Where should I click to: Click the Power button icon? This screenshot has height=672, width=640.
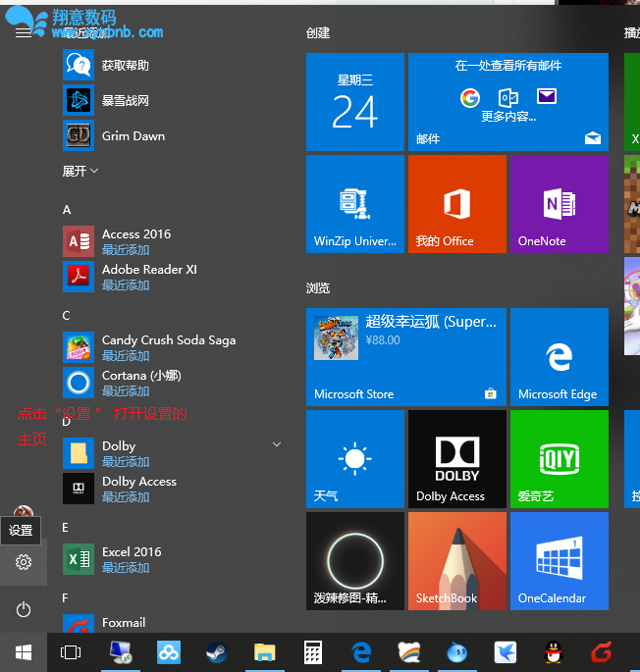(24, 609)
